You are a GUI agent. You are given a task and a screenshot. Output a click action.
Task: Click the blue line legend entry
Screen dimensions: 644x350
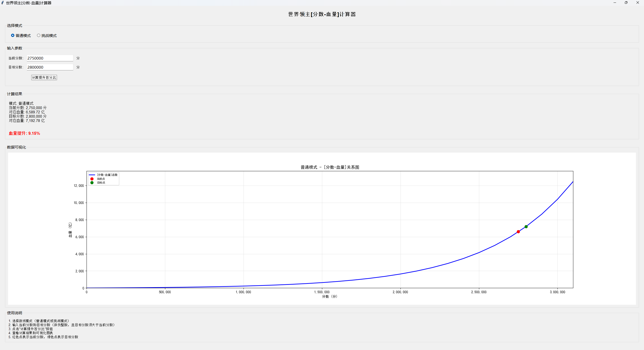click(x=92, y=175)
